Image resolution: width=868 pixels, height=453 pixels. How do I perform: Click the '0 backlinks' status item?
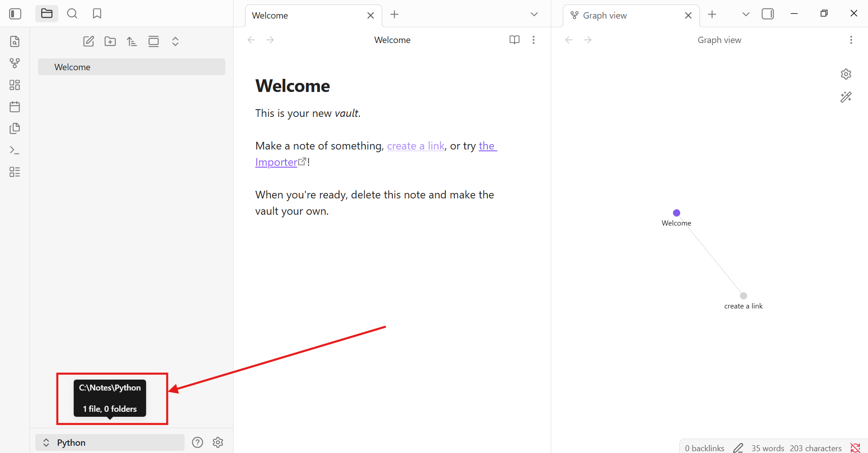(x=704, y=448)
